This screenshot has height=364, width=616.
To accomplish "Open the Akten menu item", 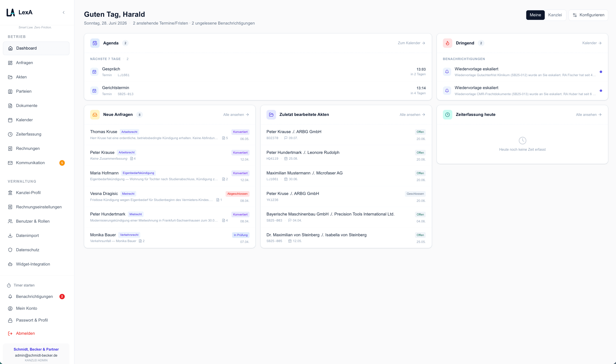I will coord(36,77).
